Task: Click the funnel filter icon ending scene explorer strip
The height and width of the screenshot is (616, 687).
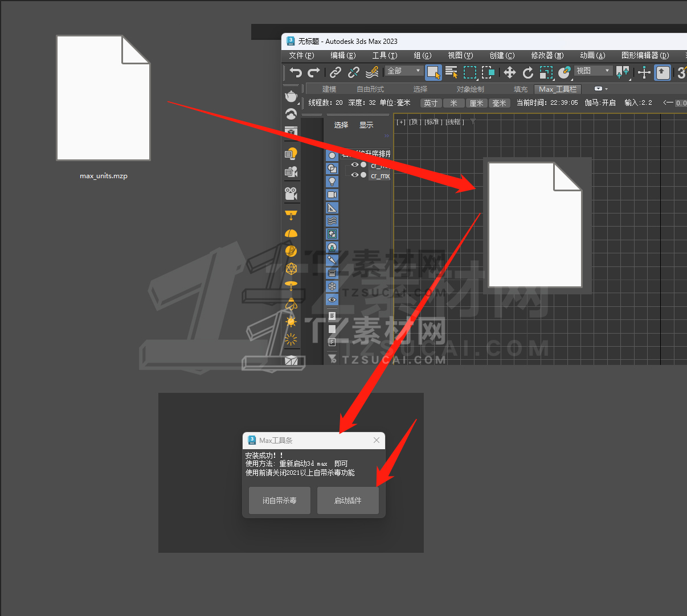Action: coord(332,358)
